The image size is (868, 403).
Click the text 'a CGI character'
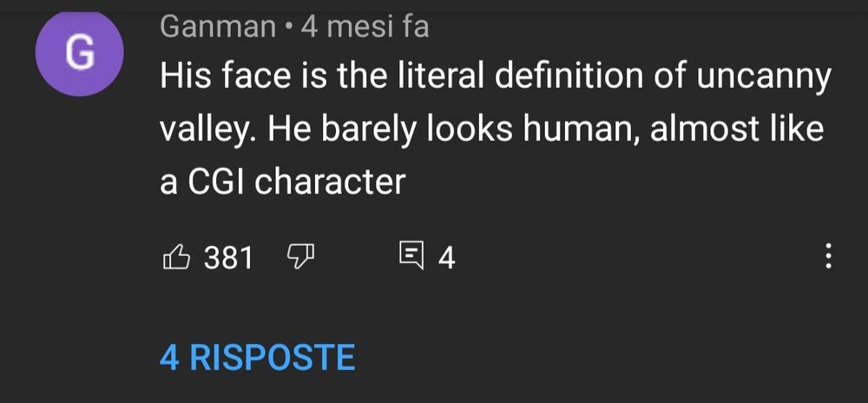pos(283,182)
